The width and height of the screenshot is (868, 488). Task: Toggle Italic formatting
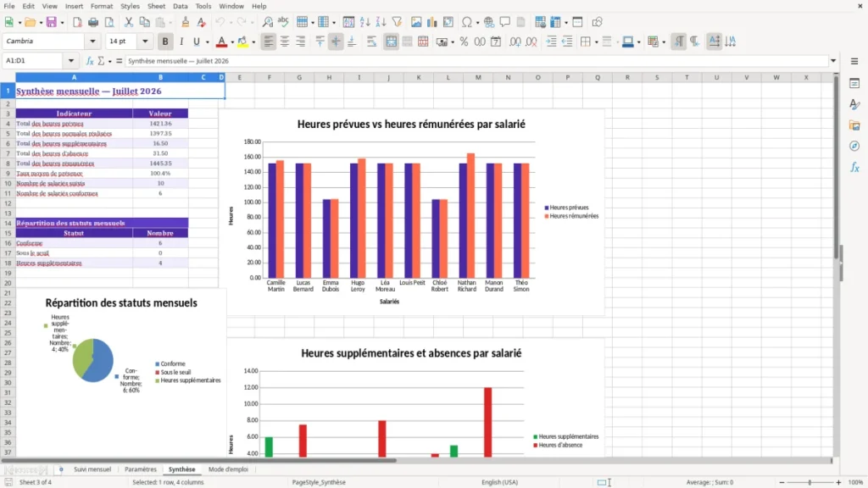pyautogui.click(x=181, y=42)
